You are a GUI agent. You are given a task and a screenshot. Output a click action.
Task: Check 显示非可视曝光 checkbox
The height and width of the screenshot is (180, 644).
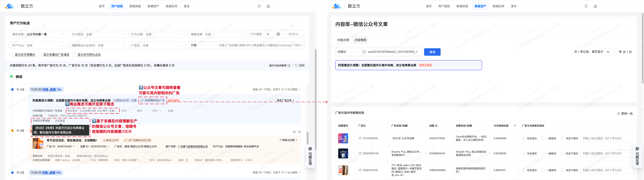pyautogui.click(x=11, y=55)
